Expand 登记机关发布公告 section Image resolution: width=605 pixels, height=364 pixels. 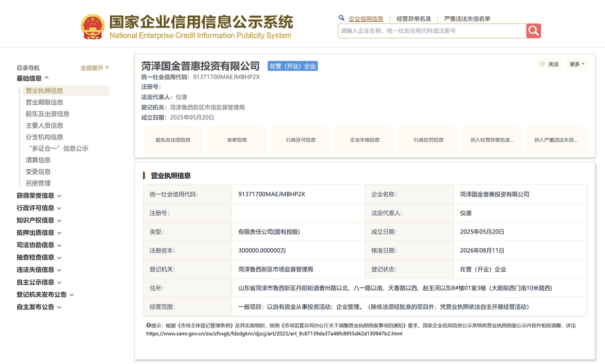pos(45,295)
